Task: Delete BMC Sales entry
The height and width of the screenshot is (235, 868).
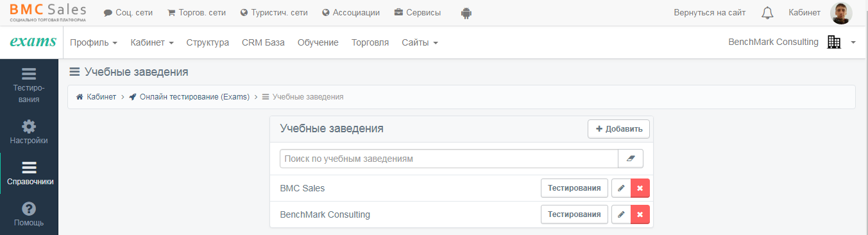Action: (640, 188)
